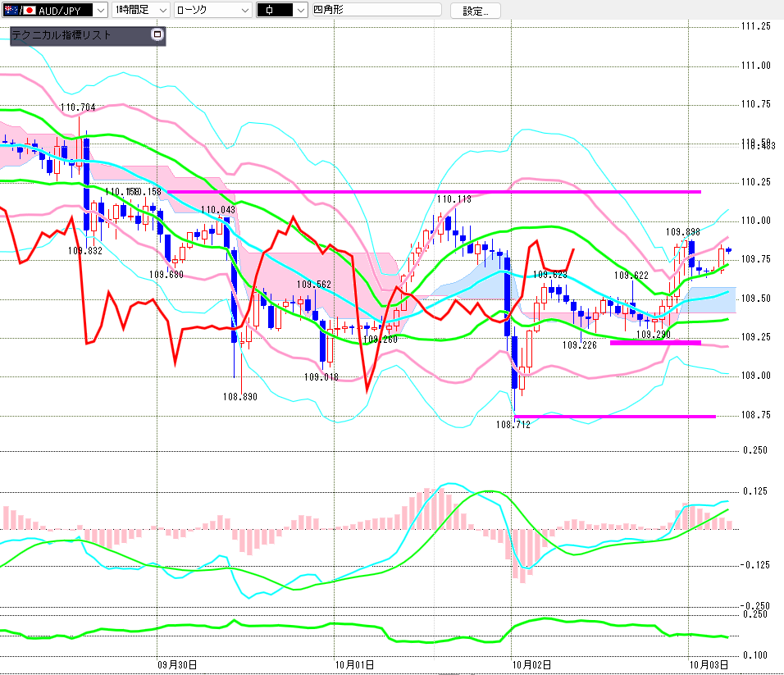Click the 109.622 price label
Viewport: 784px width, 675px height.
pos(631,276)
